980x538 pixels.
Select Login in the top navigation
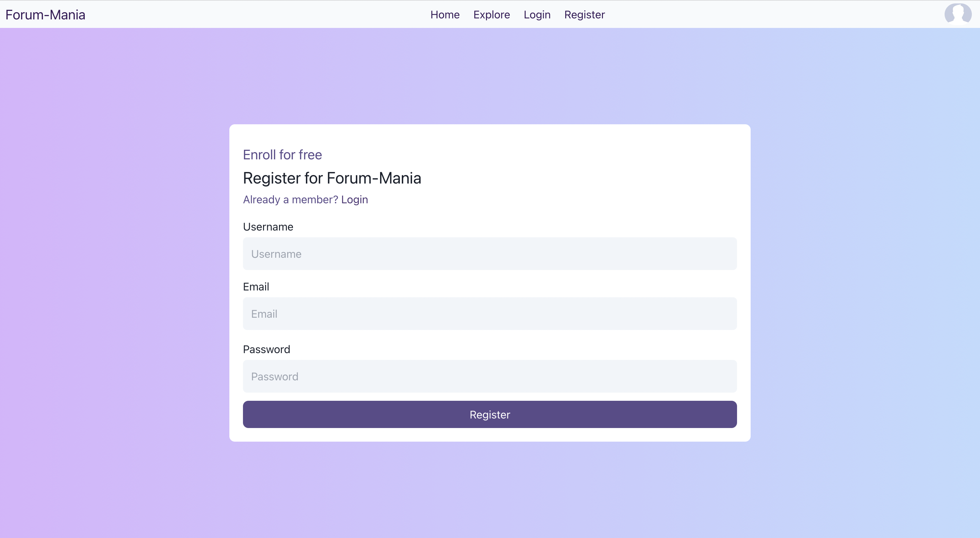537,14
